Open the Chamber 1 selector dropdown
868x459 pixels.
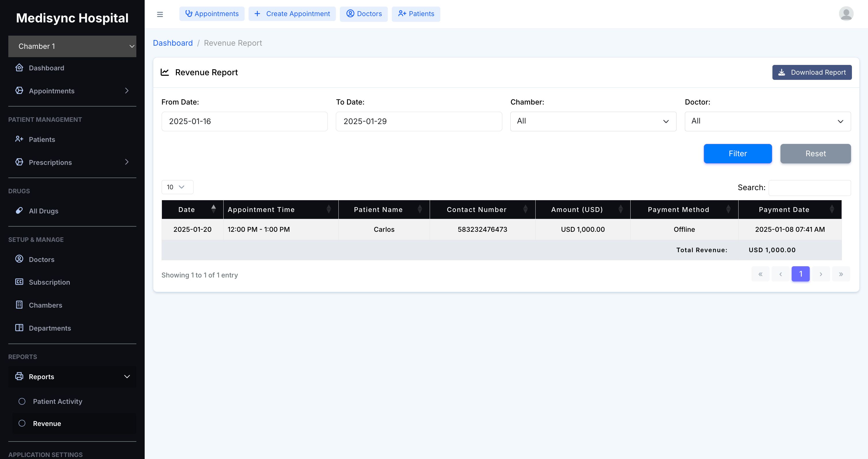coord(72,46)
